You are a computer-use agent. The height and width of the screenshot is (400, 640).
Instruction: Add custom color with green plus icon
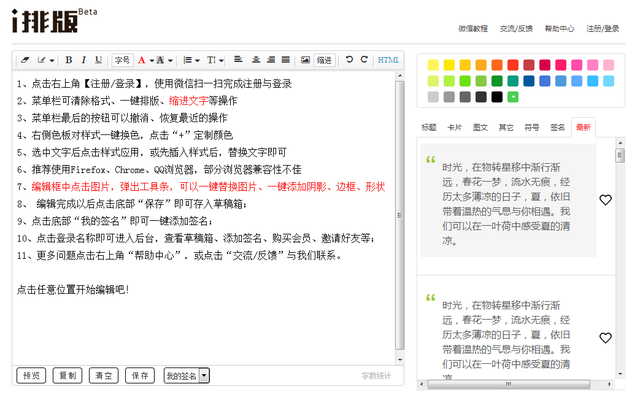pyautogui.click(x=513, y=97)
